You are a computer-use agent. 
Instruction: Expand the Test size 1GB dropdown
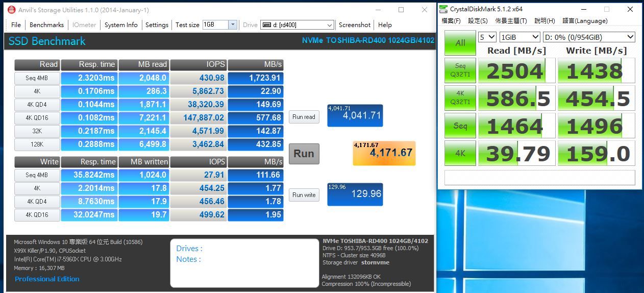pos(233,25)
